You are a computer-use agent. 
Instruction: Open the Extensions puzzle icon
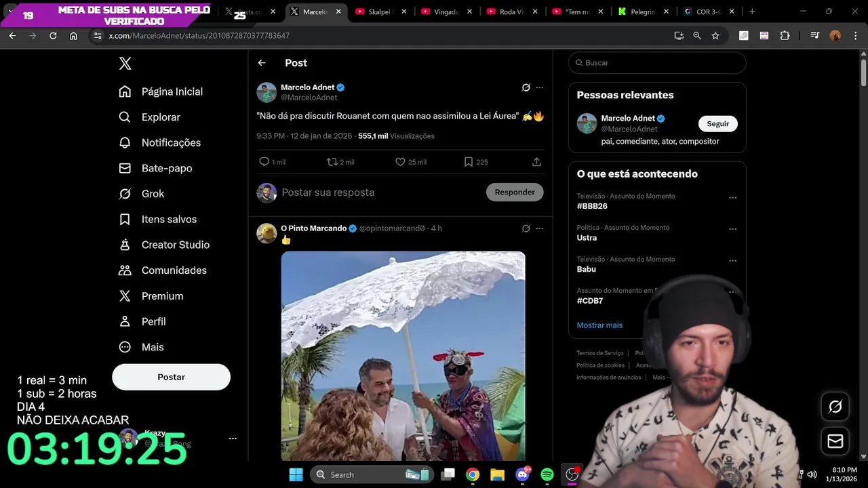tap(785, 36)
